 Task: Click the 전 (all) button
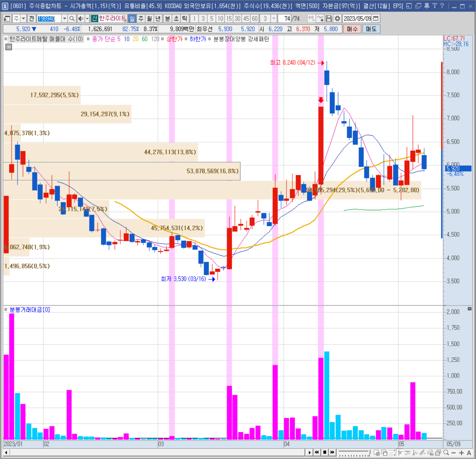[x=32, y=18]
